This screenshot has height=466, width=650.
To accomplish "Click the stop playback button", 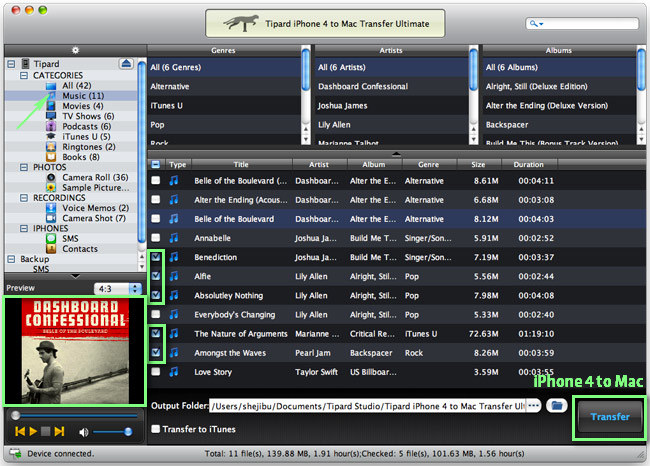I will click(46, 431).
